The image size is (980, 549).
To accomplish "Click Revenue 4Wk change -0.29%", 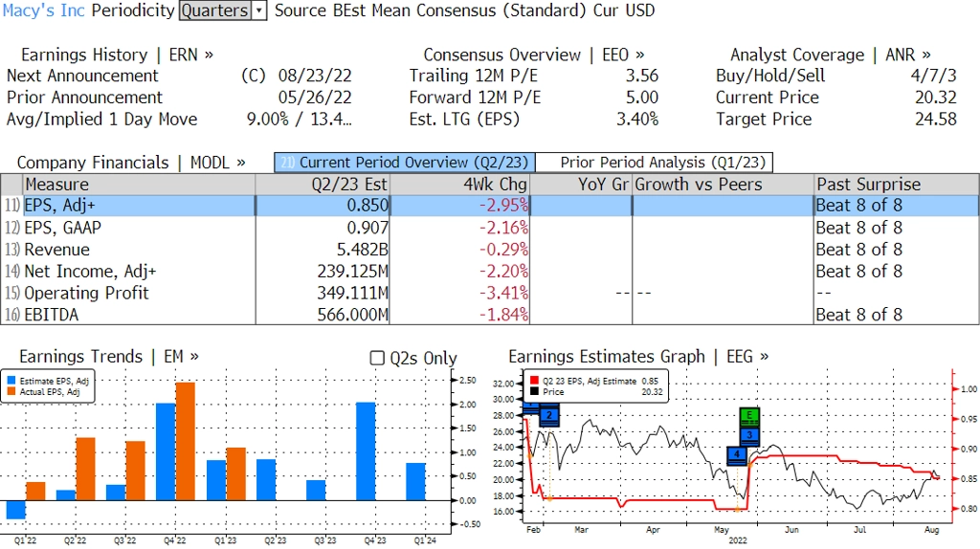I will click(503, 250).
